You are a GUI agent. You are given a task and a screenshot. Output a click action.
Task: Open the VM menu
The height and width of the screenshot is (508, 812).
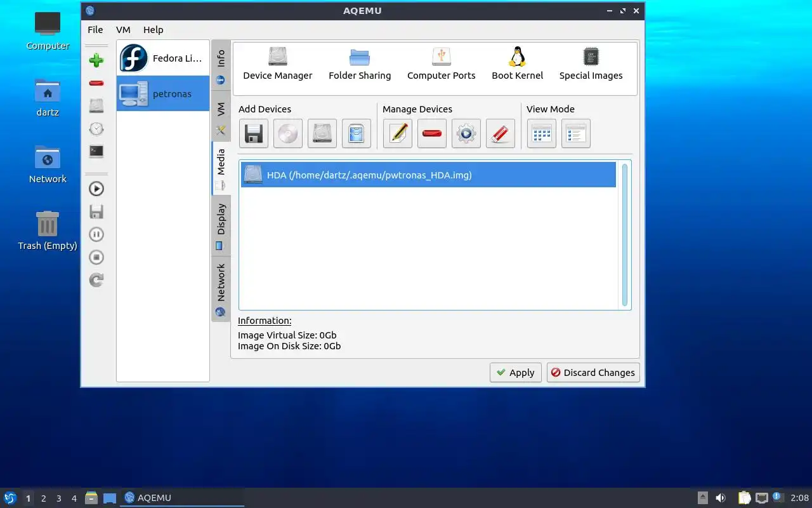click(123, 29)
